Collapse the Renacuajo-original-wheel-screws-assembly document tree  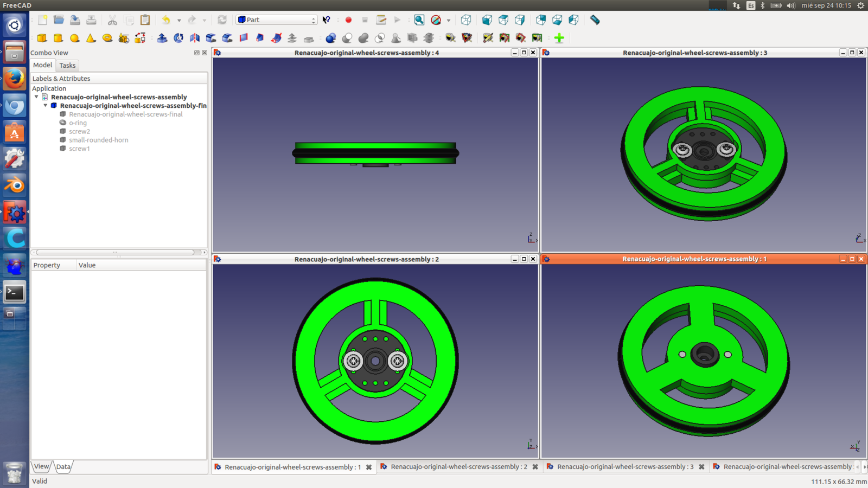[x=36, y=97]
